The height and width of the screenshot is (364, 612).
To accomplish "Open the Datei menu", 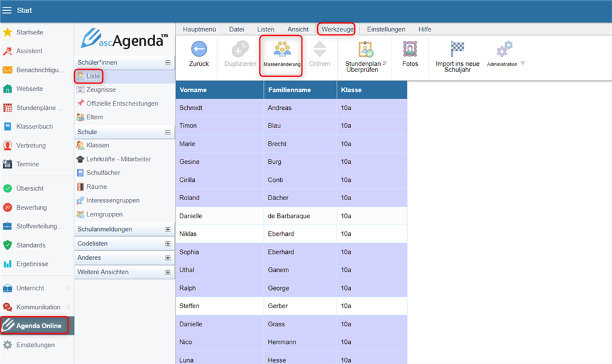I will coord(236,29).
